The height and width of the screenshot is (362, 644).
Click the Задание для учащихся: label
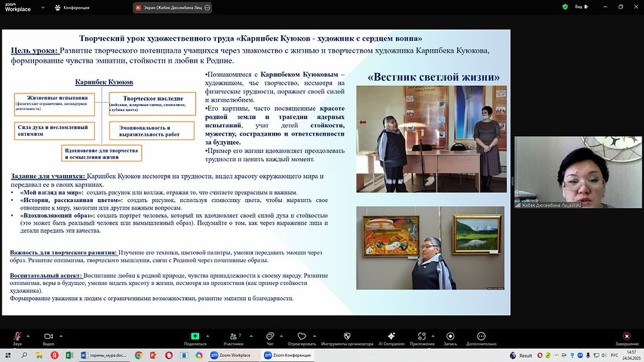[x=48, y=176]
